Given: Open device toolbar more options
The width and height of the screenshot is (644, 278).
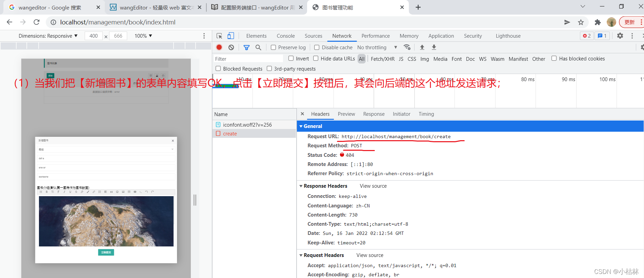Looking at the screenshot, I should pyautogui.click(x=204, y=36).
